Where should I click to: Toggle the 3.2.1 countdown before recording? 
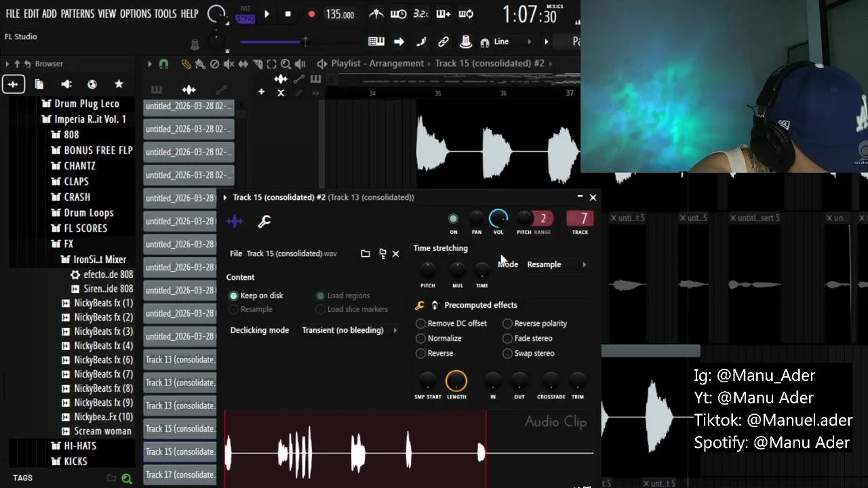420,14
